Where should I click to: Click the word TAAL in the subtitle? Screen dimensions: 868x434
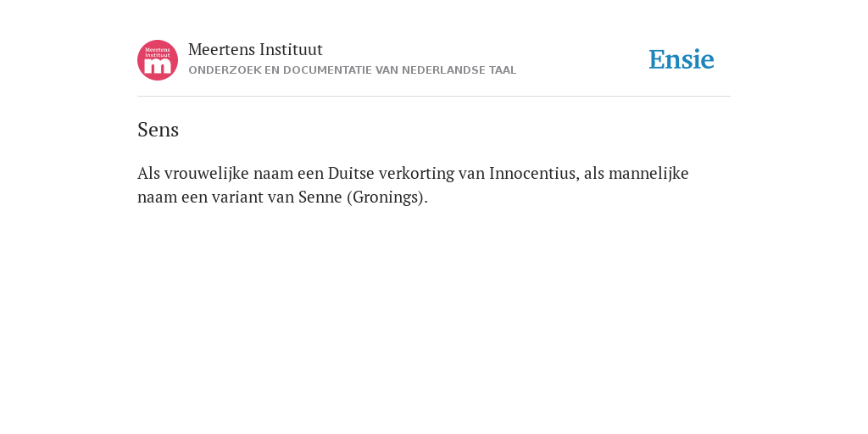tap(502, 70)
